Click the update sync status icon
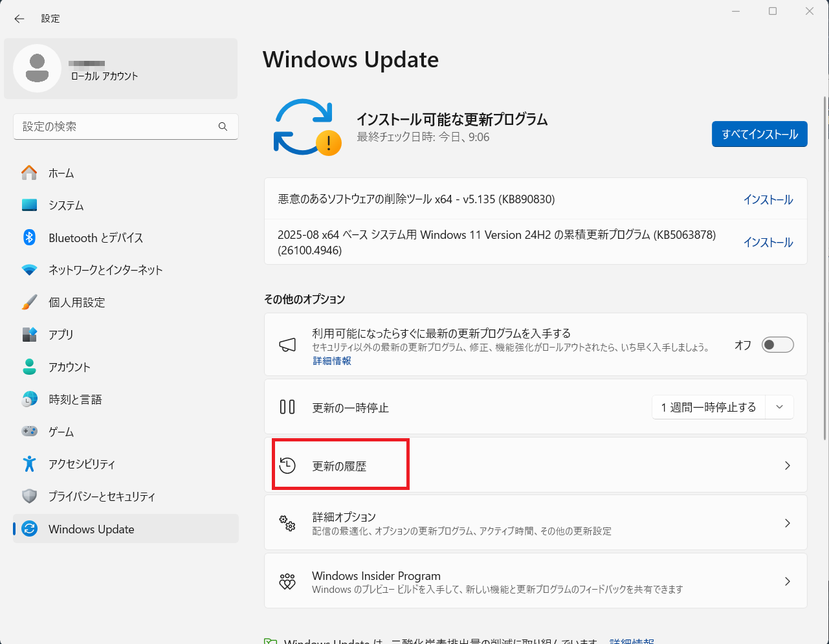The image size is (829, 644). pyautogui.click(x=308, y=128)
